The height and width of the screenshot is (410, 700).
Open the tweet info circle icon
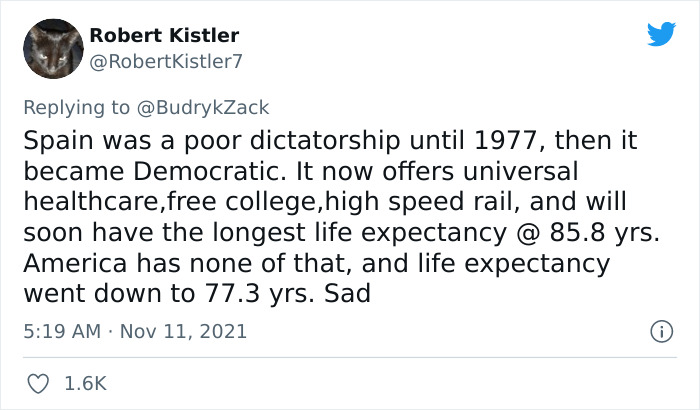click(x=660, y=330)
